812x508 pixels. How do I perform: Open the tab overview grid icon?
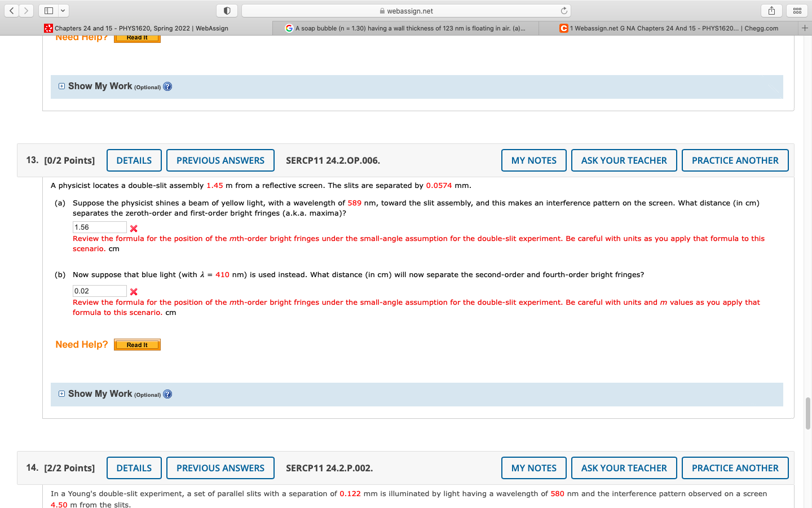(797, 10)
